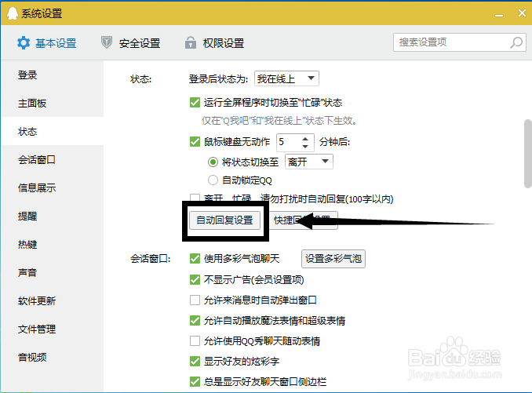This screenshot has height=393, width=532.
Task: Click the 设置多彩气泡 button
Action: 333,259
